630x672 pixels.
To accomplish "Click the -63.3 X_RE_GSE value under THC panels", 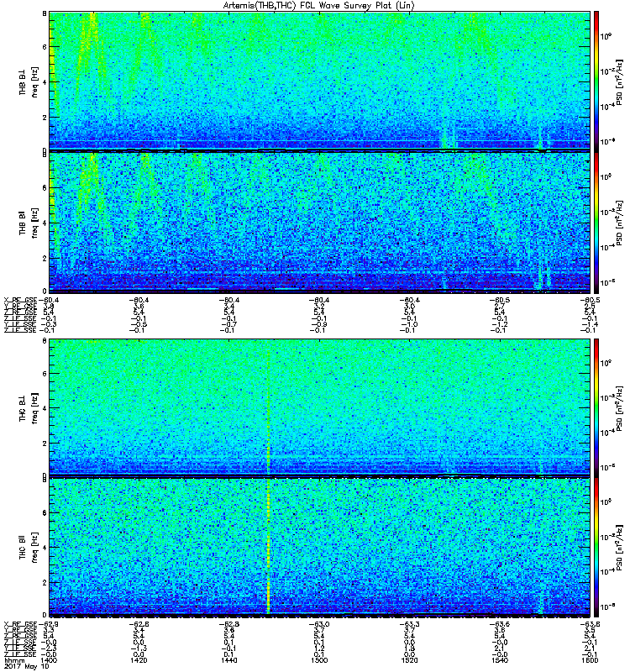I will pos(409,624).
